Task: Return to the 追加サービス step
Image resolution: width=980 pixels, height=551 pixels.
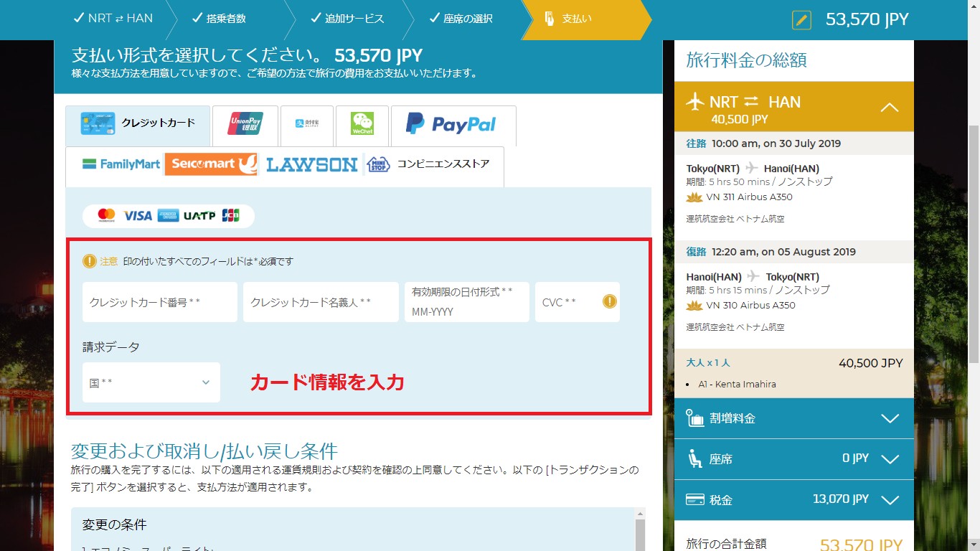Action: pos(347,19)
